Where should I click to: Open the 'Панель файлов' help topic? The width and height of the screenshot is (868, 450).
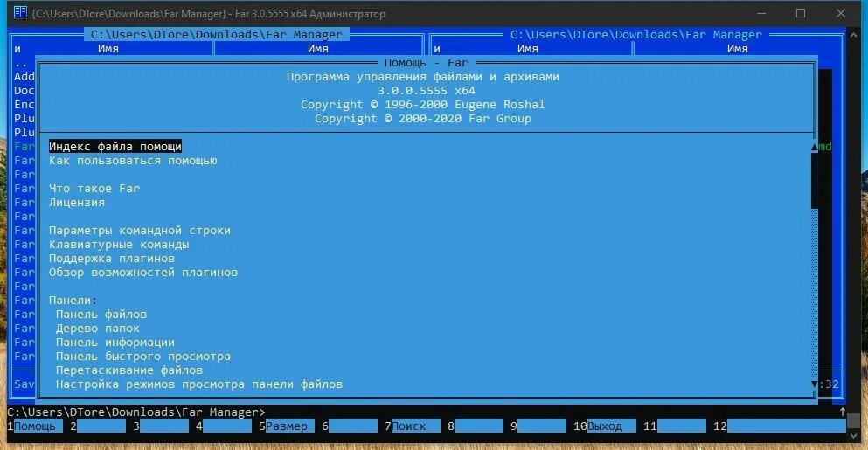pos(101,315)
